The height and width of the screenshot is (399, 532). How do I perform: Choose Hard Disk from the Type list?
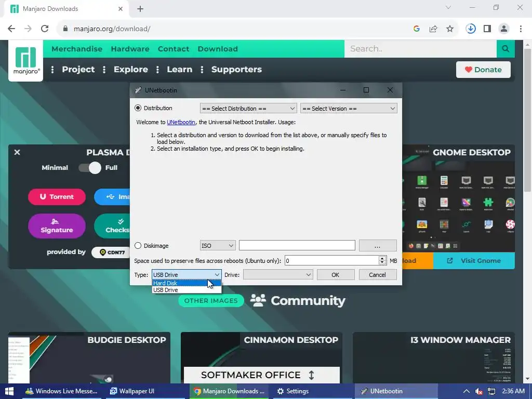[187, 283]
